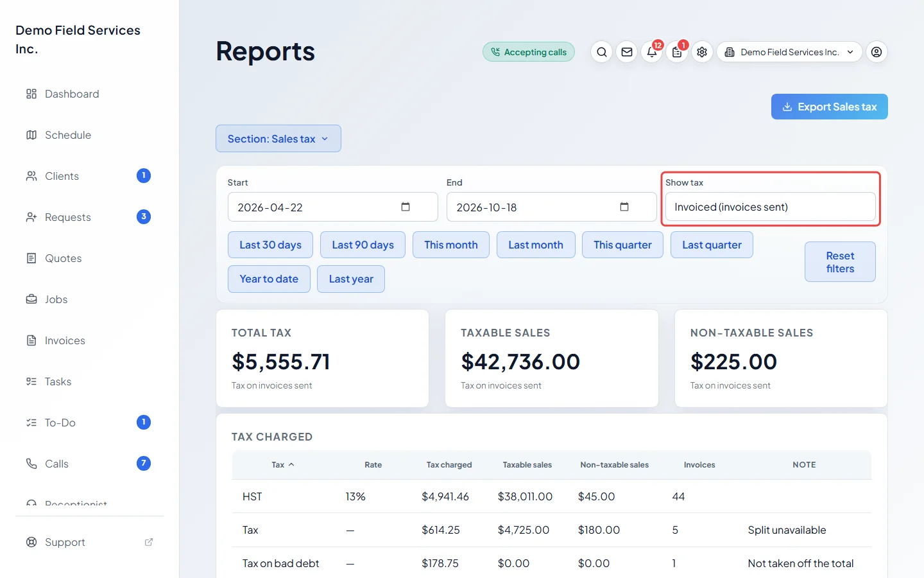Open To-Do in the sidebar
The width and height of the screenshot is (924, 578).
coord(90,423)
